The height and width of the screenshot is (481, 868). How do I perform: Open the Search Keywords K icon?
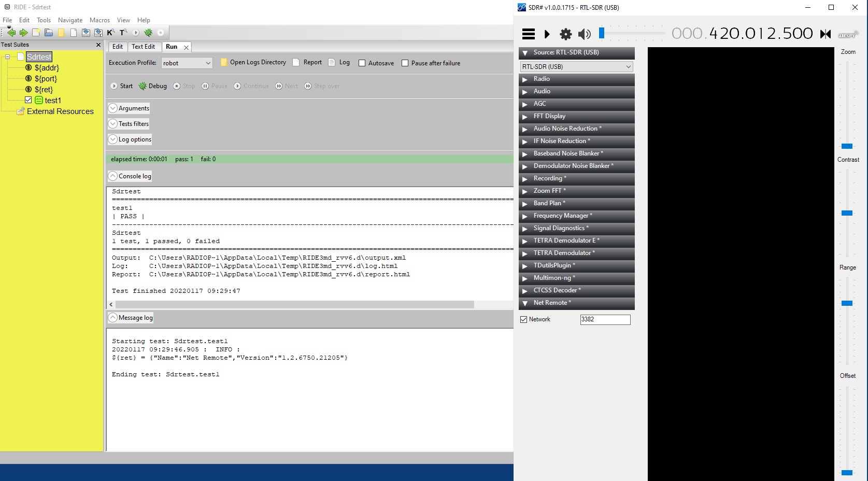pyautogui.click(x=110, y=33)
